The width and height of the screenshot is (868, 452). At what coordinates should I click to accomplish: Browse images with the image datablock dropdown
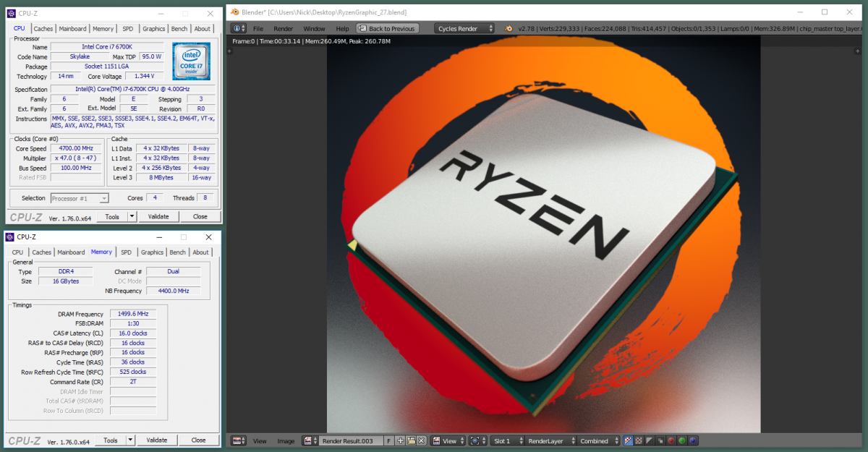(x=310, y=440)
